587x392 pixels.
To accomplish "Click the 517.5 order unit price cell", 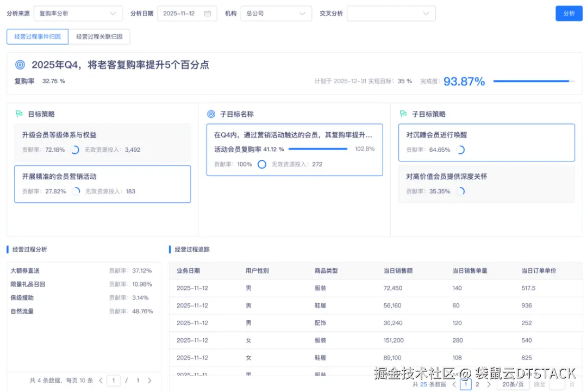I will pyautogui.click(x=528, y=288).
